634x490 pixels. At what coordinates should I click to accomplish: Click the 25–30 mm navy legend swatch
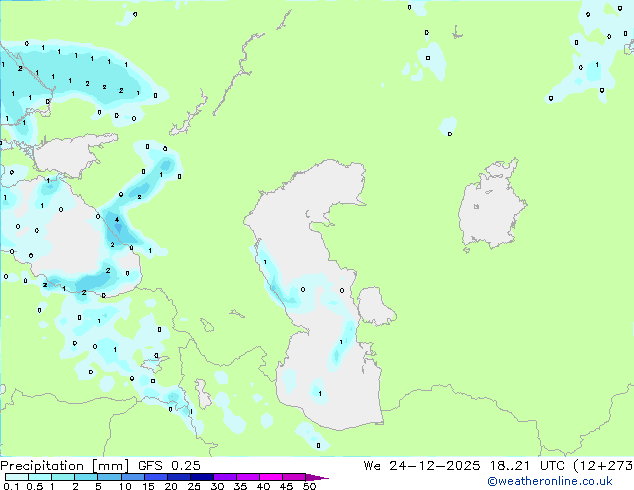201,477
